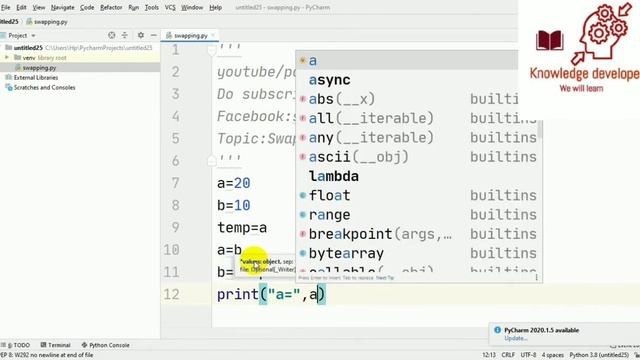Viewport: 640px width, 360px height.
Task: Click class icon beside range suggestion
Action: (x=303, y=215)
